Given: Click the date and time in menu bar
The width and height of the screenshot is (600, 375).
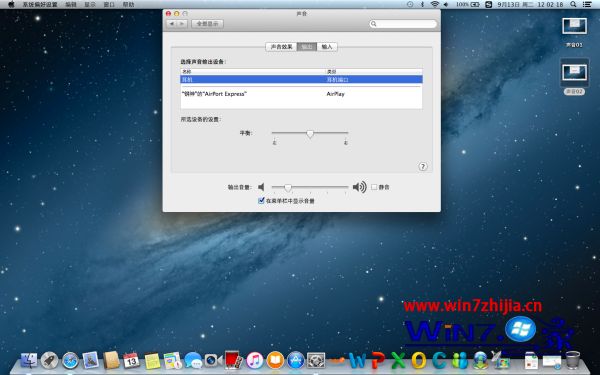Looking at the screenshot, I should click(x=530, y=5).
